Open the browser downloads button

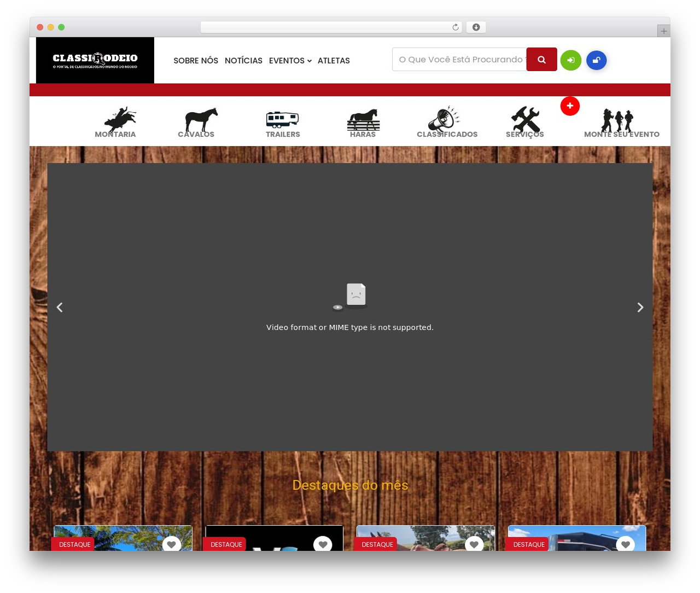point(476,27)
